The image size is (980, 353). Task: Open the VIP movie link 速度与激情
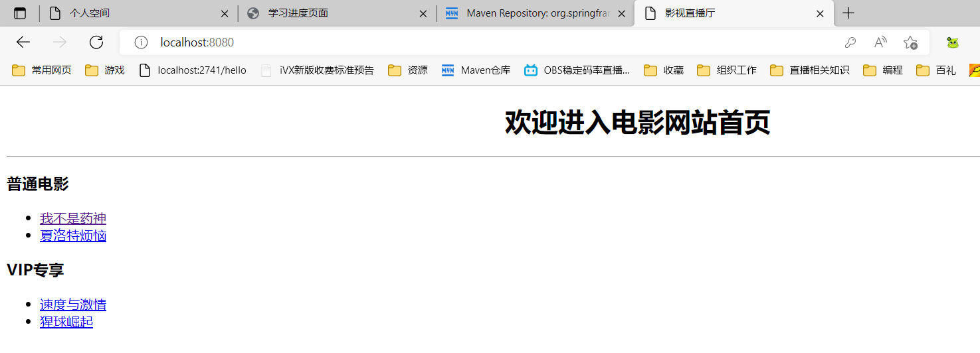pos(73,305)
